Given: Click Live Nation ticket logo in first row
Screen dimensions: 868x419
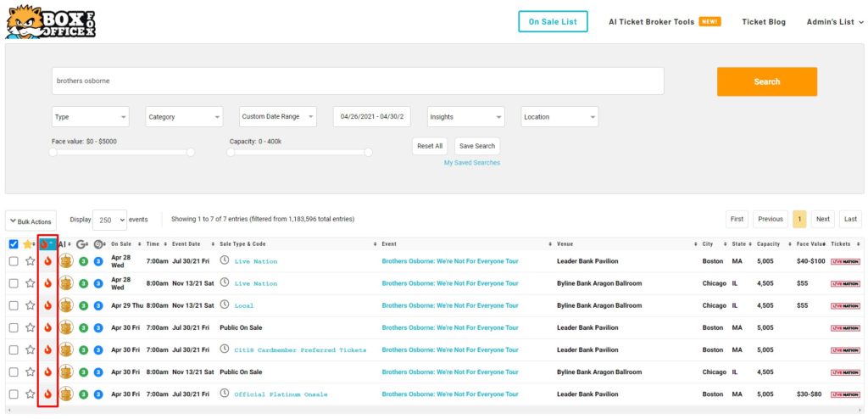Looking at the screenshot, I should point(844,261).
